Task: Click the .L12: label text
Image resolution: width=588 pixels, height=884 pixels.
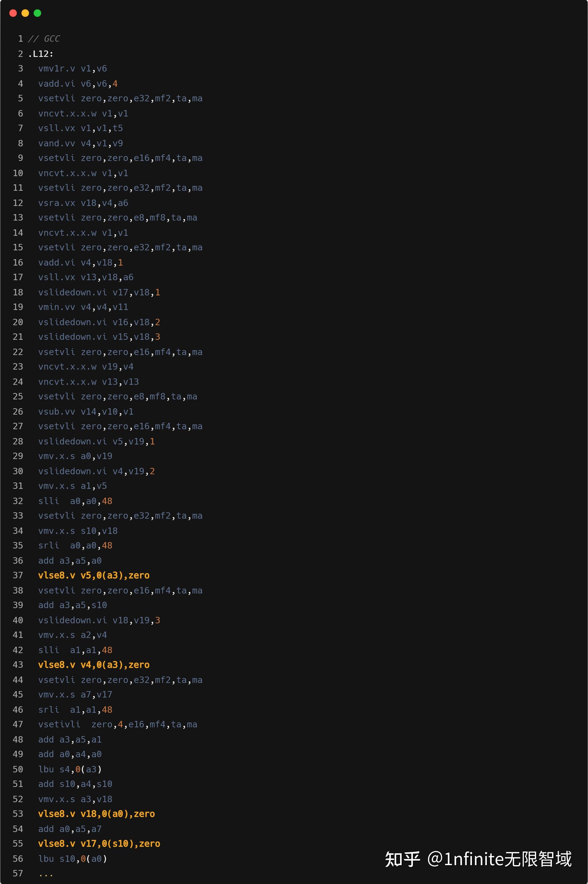Action: click(40, 54)
